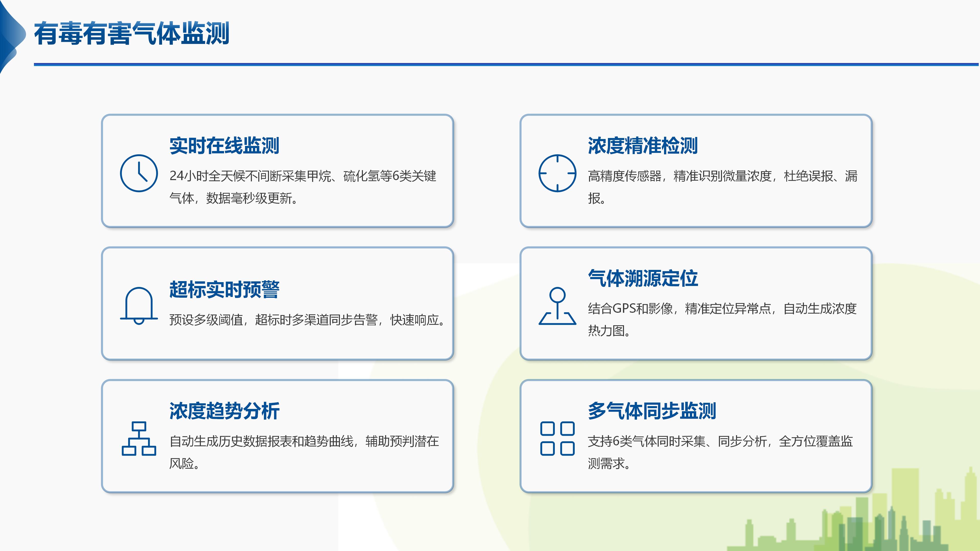Select the description starting with 高精度传感器
Viewport: 980px width, 551px height.
point(722,187)
